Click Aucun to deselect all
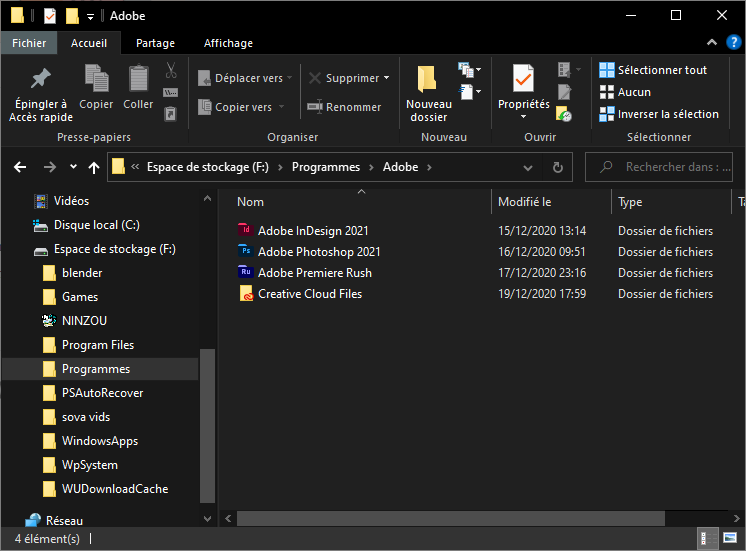Viewport: 746px width, 551px height. click(x=625, y=92)
